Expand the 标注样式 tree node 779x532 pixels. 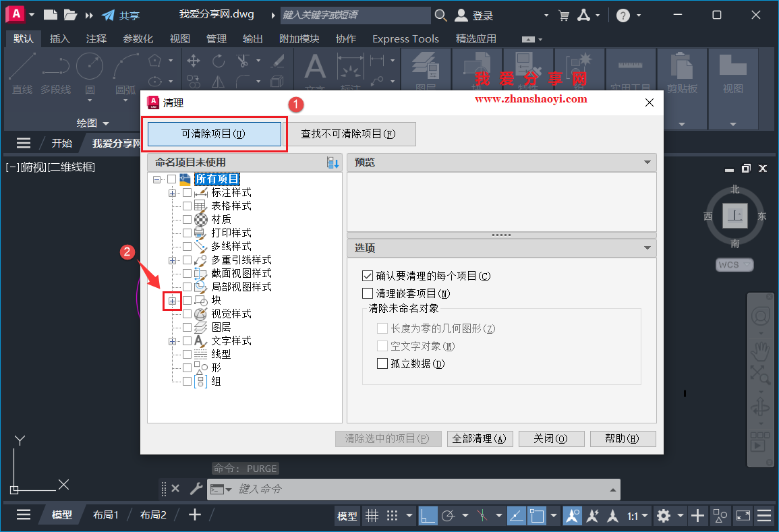click(172, 193)
